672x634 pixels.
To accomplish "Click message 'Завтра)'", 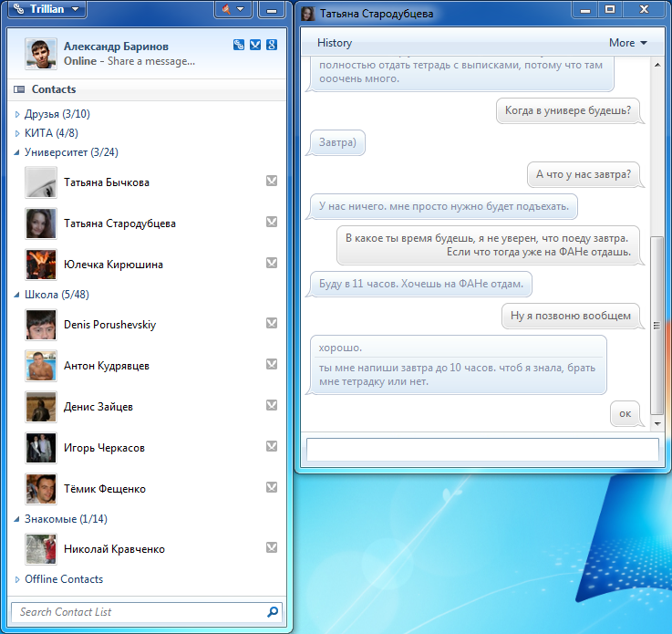I will (337, 142).
